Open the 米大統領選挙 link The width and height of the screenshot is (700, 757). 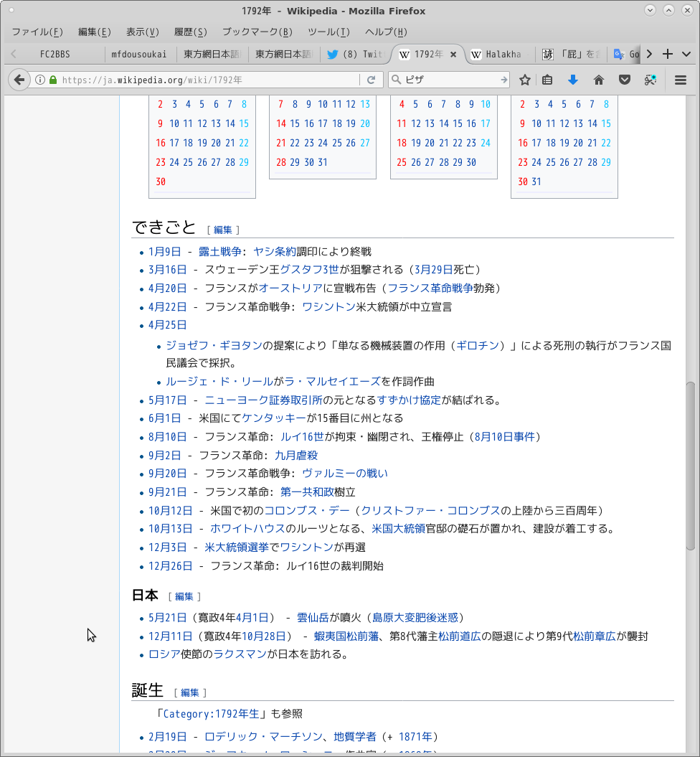point(237,547)
